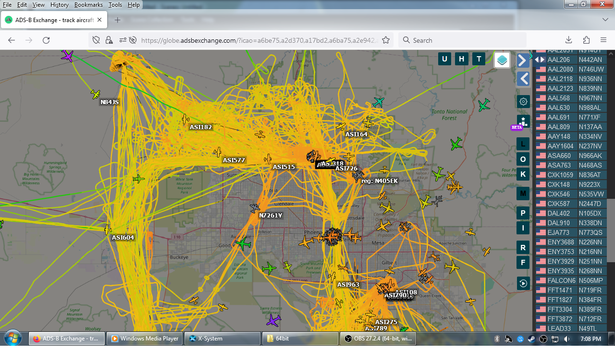Open the File menu
The width and height of the screenshot is (615, 364).
pos(7,5)
